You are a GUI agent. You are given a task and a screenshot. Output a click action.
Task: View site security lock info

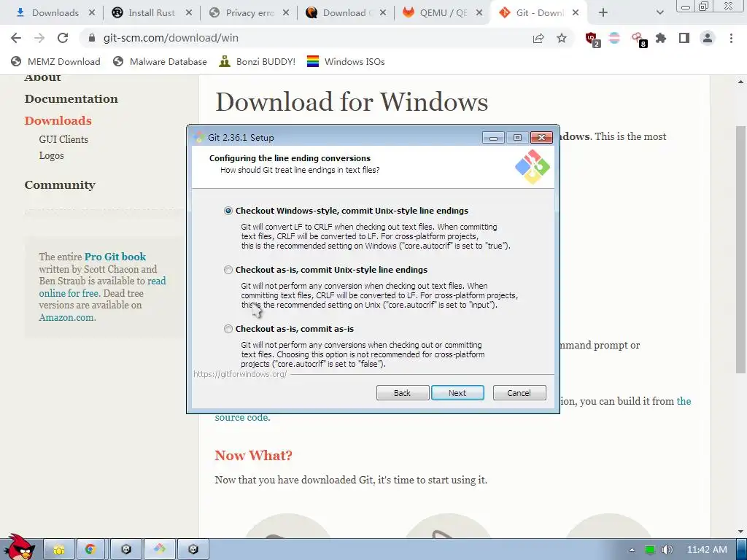tap(92, 38)
